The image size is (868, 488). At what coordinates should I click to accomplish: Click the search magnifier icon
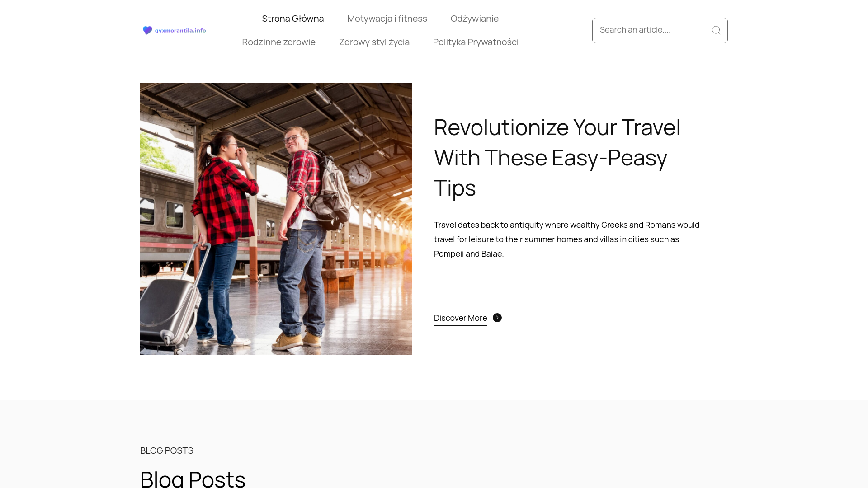click(716, 30)
